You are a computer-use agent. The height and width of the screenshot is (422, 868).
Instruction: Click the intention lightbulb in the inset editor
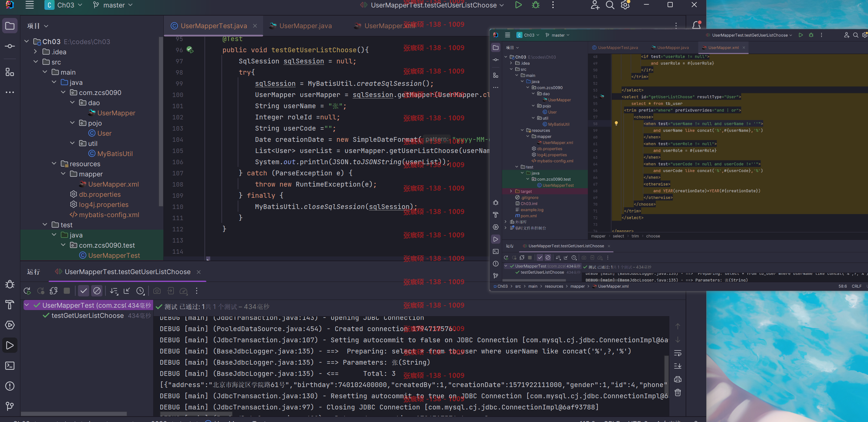tap(616, 123)
